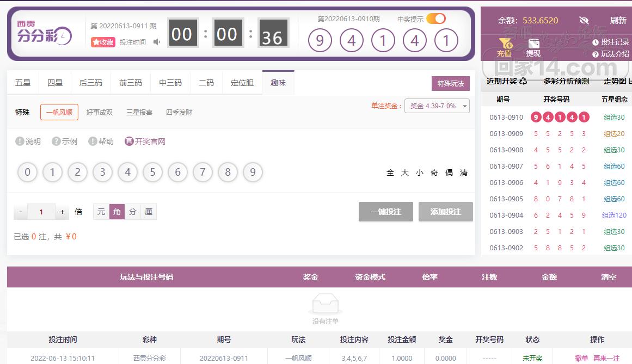Open the 说明 info icon
The height and width of the screenshot is (364, 632).
(20, 141)
